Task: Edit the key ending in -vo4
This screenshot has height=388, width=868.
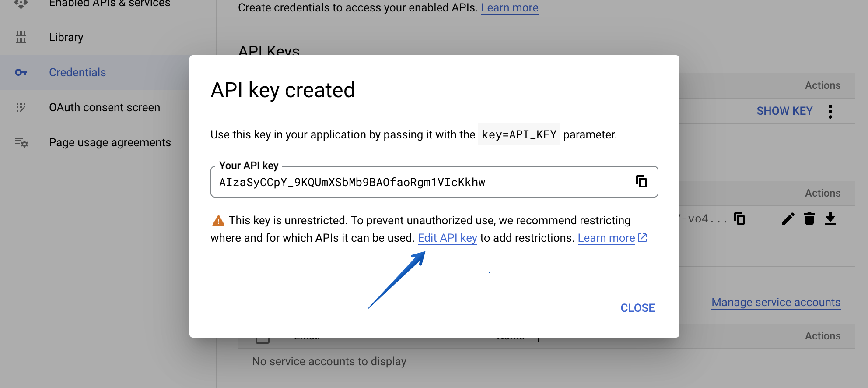Action: pos(788,219)
